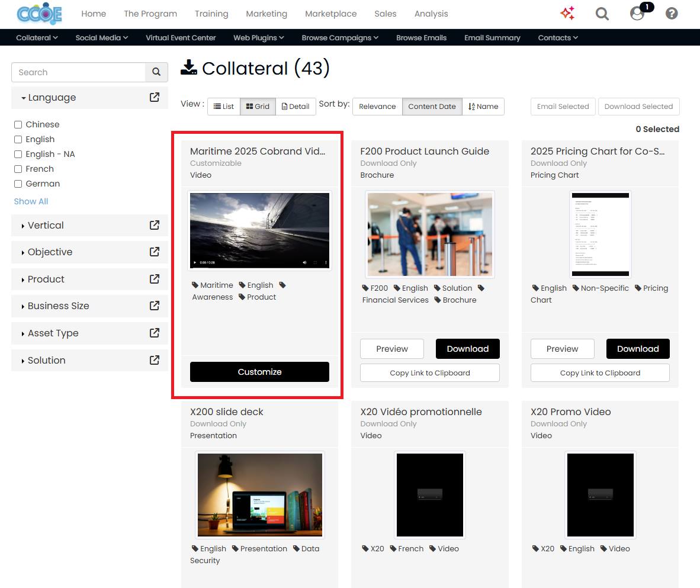Submit the sidebar search magnifier button
This screenshot has width=700, height=588.
pyautogui.click(x=156, y=72)
